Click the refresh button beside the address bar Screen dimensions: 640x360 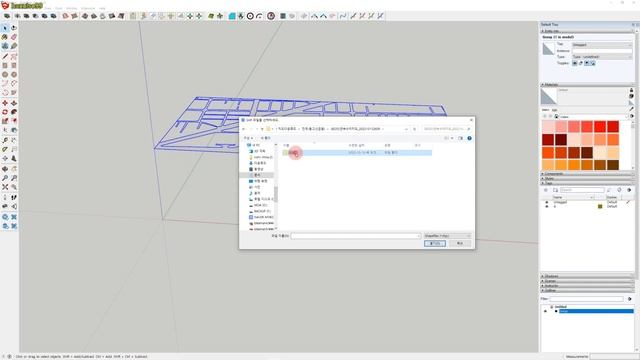tap(414, 129)
